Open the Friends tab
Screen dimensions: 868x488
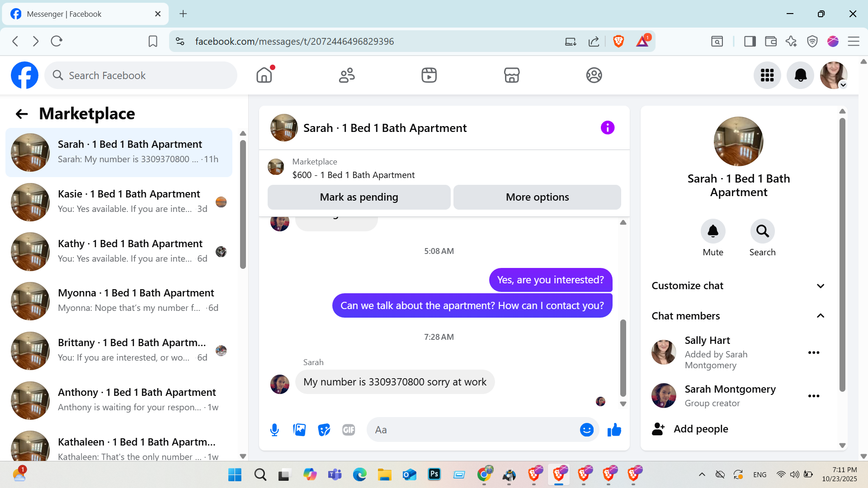[x=347, y=75]
